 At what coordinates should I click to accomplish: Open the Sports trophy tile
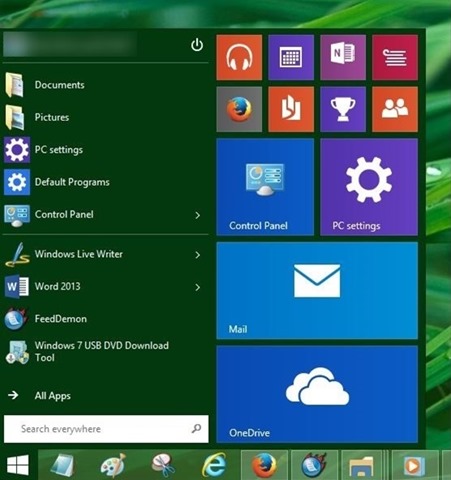tap(343, 109)
